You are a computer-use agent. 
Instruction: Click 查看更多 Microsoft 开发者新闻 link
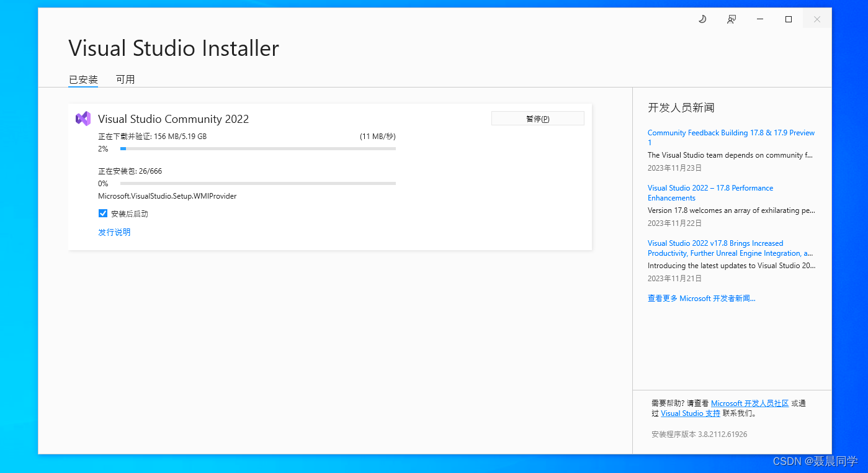pyautogui.click(x=702, y=298)
